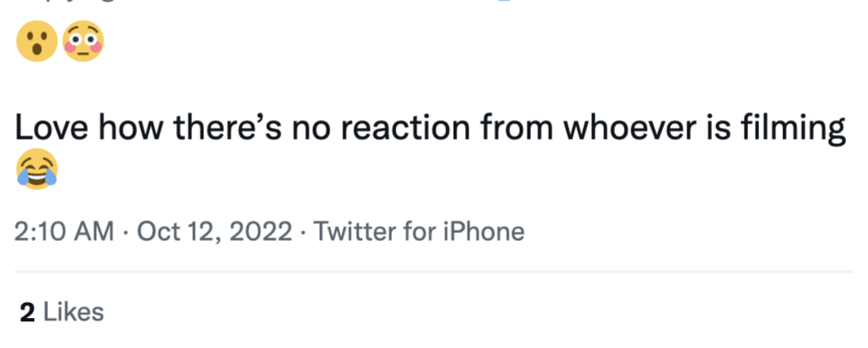The width and height of the screenshot is (868, 348).
Task: Click the flushed face emoji with blushing cheeks
Action: 82,42
